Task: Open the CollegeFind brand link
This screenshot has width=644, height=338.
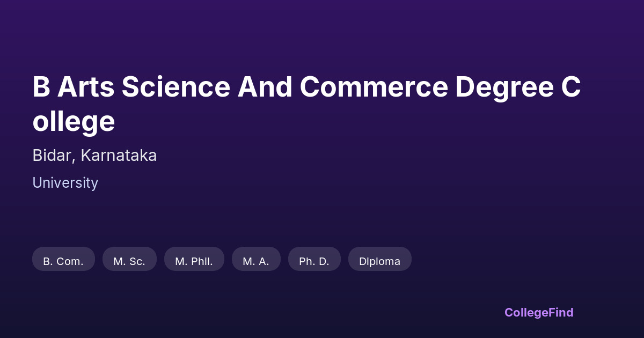Action: 538,312
